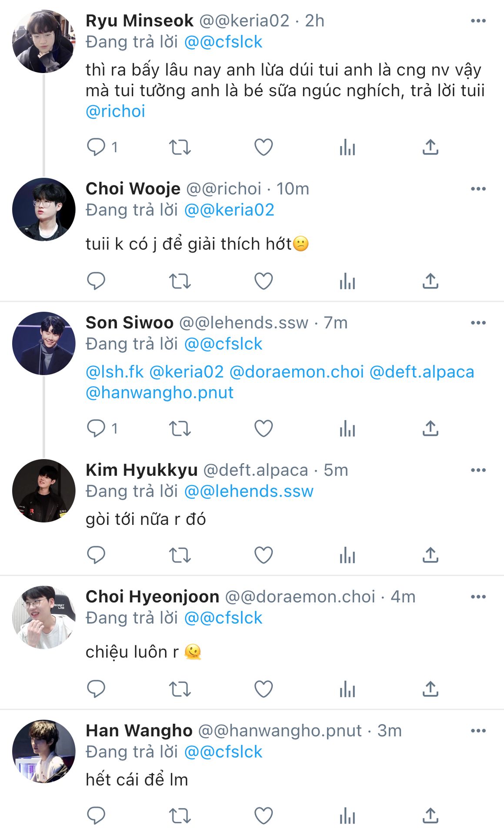Viewport: 504px width, 835px height.
Task: Open more options on Son Siwoo's tweet
Action: point(478,323)
